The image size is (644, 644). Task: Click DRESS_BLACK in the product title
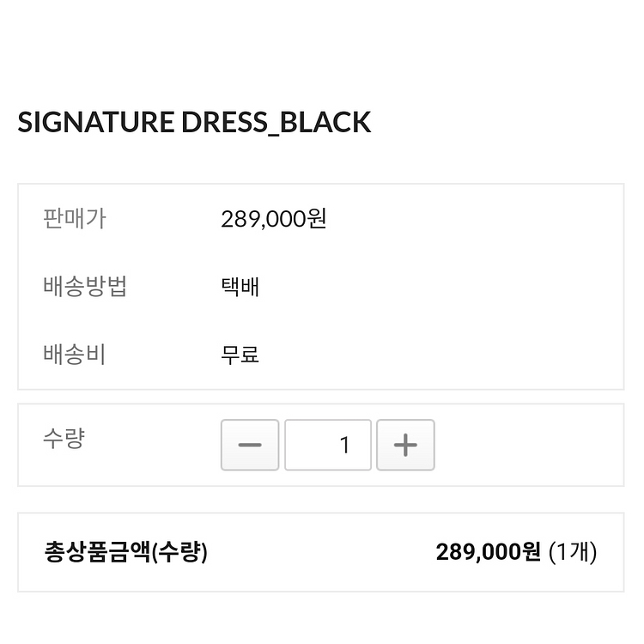pos(276,122)
